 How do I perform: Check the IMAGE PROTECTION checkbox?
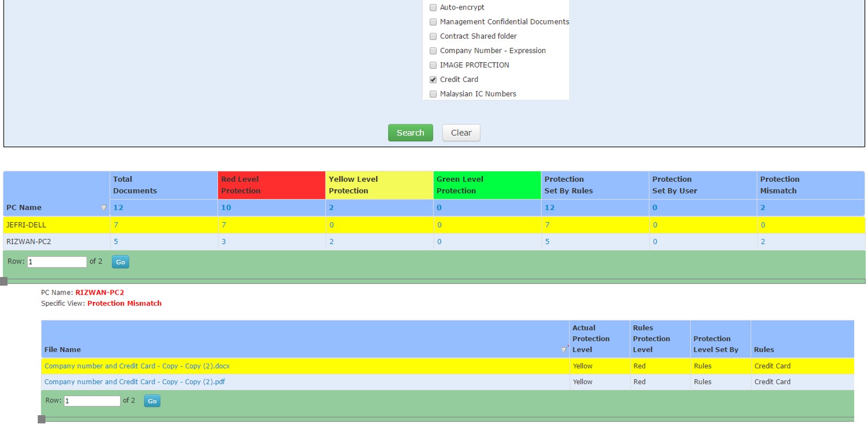tap(433, 65)
